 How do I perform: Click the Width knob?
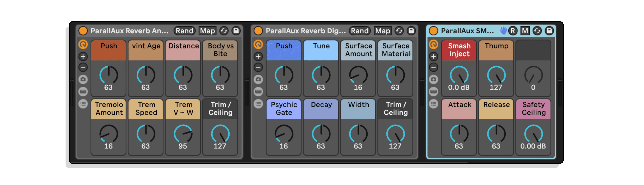click(358, 134)
